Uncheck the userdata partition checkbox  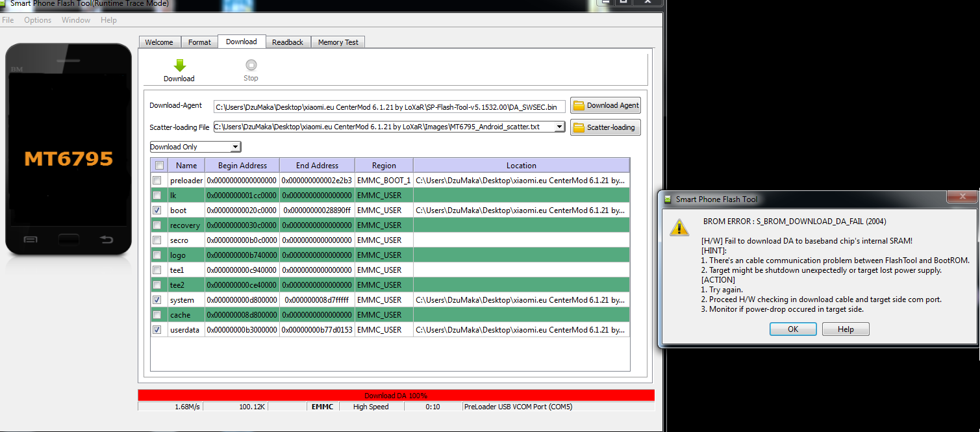[x=157, y=330]
